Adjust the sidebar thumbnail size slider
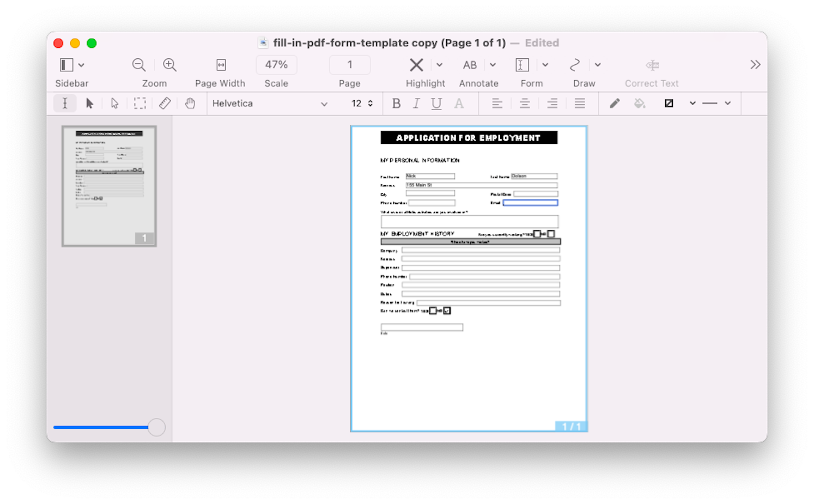The image size is (814, 504). (x=156, y=427)
